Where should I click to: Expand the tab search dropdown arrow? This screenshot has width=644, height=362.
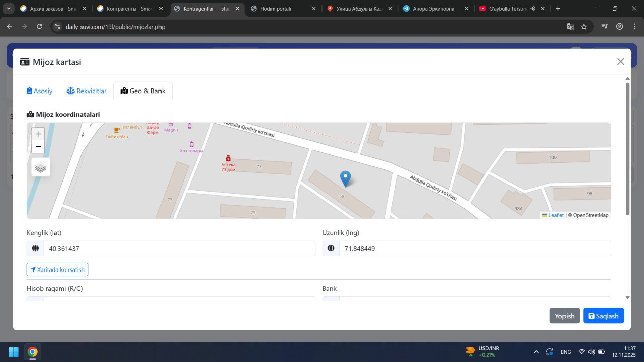click(x=9, y=9)
